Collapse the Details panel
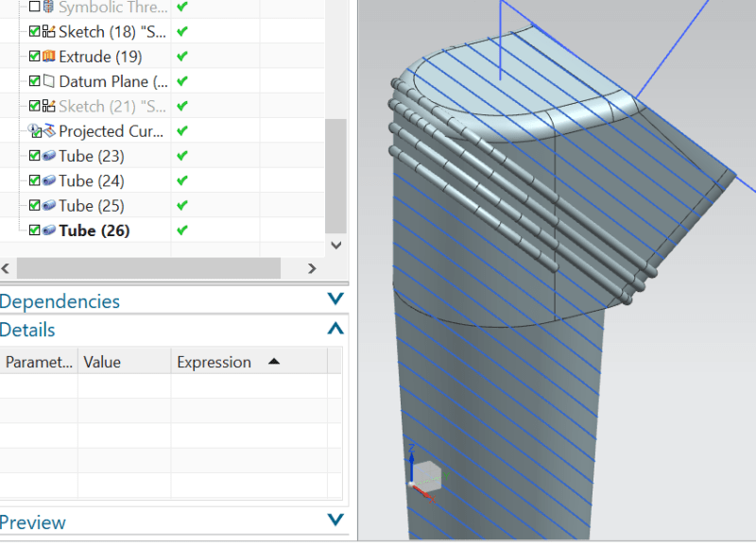Viewport: 756px width, 546px height. [x=335, y=329]
